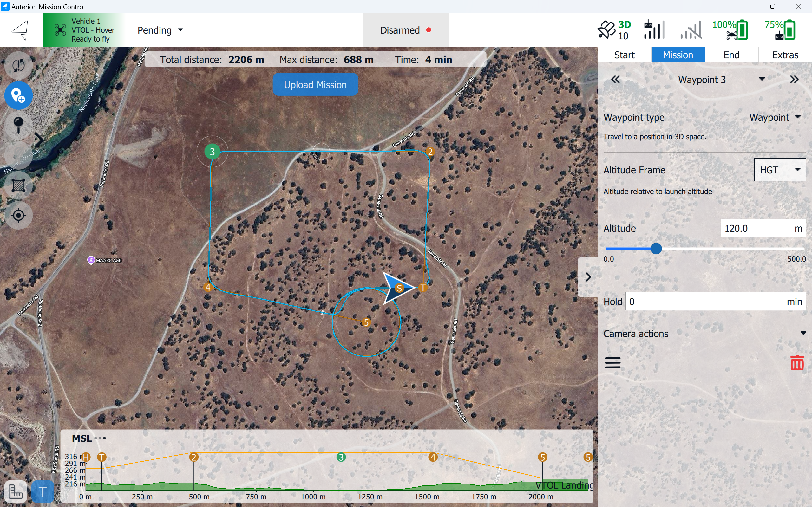
Task: Open the hamburger menu for waypoint
Action: (x=612, y=363)
